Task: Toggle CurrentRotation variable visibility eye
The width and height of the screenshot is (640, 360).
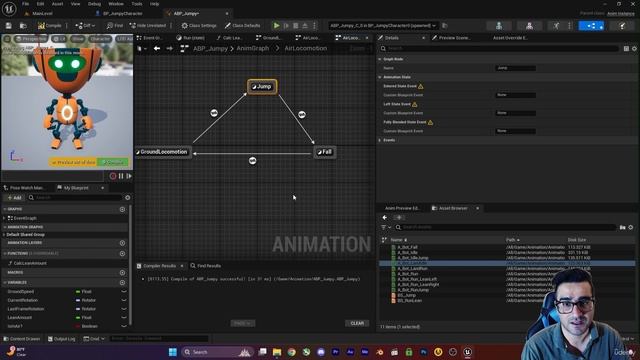Action: coord(124,300)
